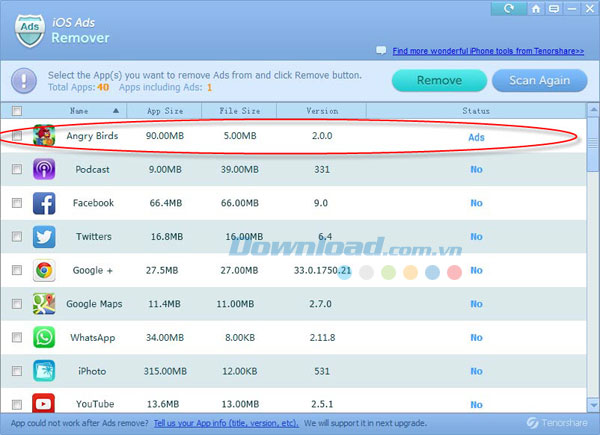Click the 2.0.0 version of Angry Birds
This screenshot has height=435, width=600.
tap(322, 135)
